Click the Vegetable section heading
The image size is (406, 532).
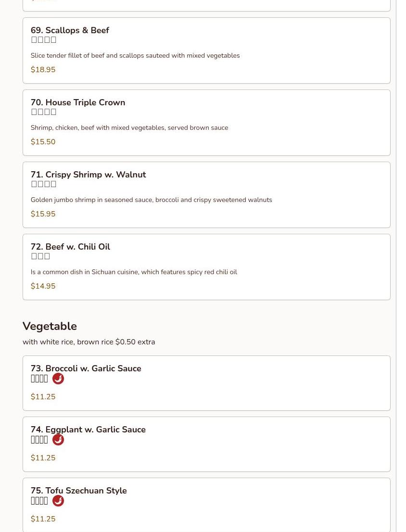50,326
